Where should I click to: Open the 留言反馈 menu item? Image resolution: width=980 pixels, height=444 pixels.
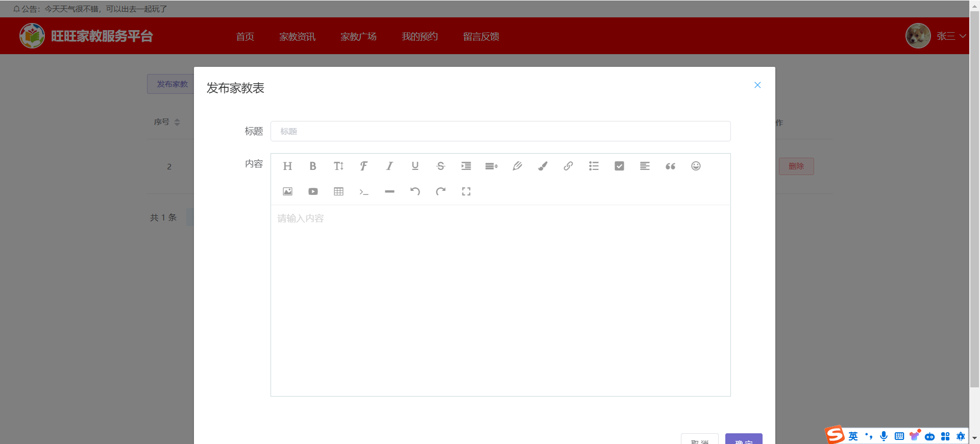tap(481, 36)
